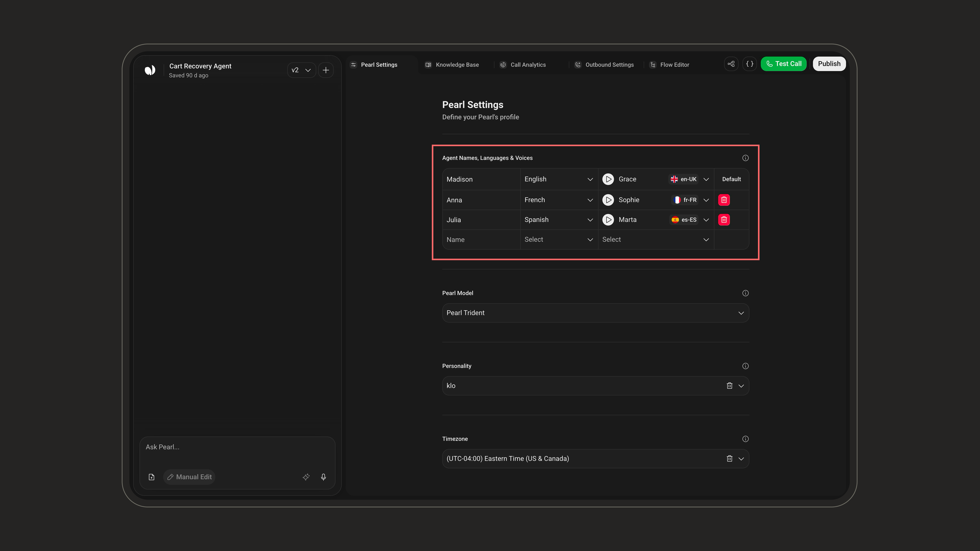The width and height of the screenshot is (980, 551).
Task: Switch to Call Analytics tab
Action: (x=523, y=65)
